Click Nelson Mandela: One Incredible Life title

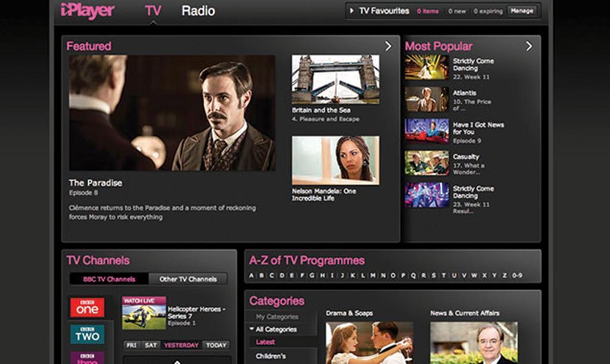point(323,194)
